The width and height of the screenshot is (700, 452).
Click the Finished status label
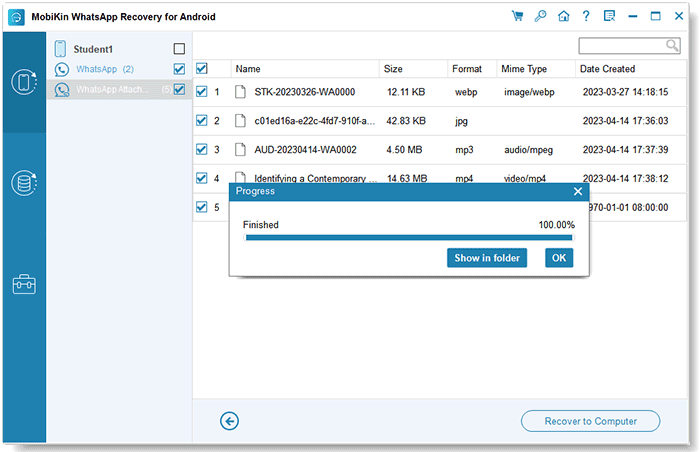click(x=261, y=225)
